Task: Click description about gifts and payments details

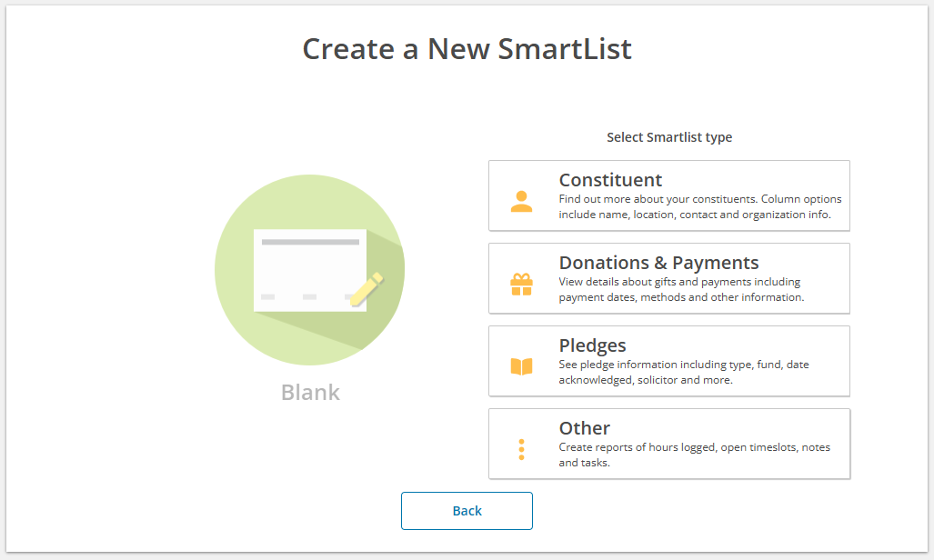Action: tap(681, 289)
